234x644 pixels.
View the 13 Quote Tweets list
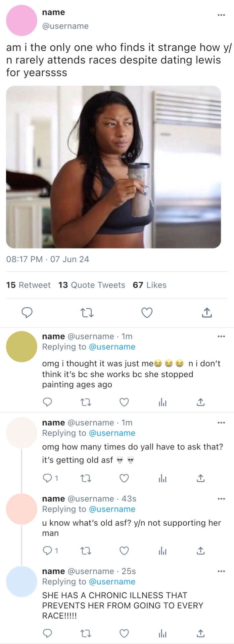tap(92, 285)
